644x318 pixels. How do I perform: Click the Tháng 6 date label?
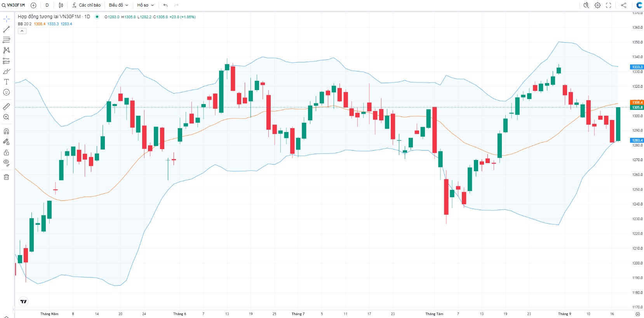(x=179, y=314)
